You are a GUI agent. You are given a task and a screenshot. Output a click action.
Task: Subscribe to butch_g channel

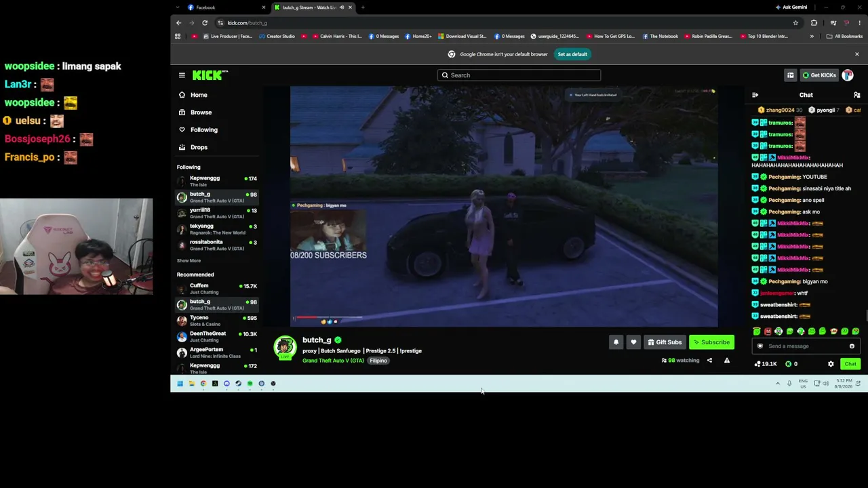coord(711,342)
